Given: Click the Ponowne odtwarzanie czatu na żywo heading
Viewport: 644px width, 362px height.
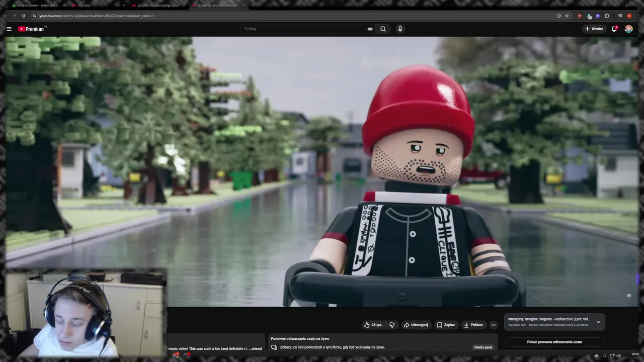Looking at the screenshot, I should [300, 338].
